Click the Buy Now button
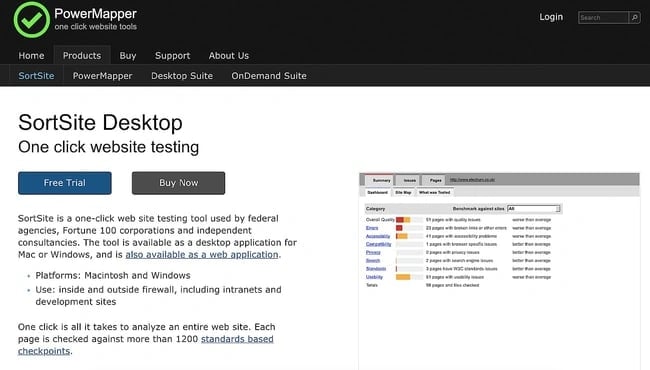Image resolution: width=650 pixels, height=370 pixels. tap(179, 183)
